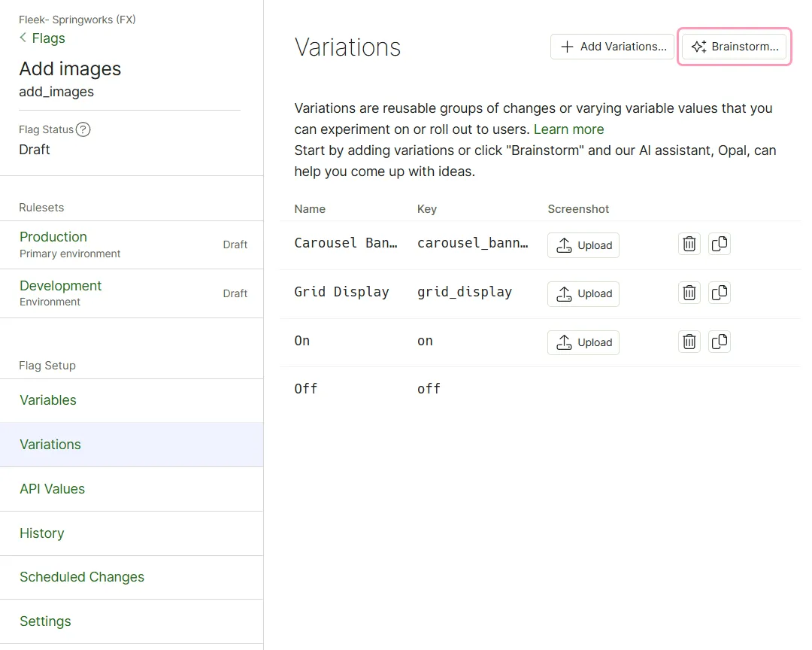Click the Flag Status help icon

(83, 129)
